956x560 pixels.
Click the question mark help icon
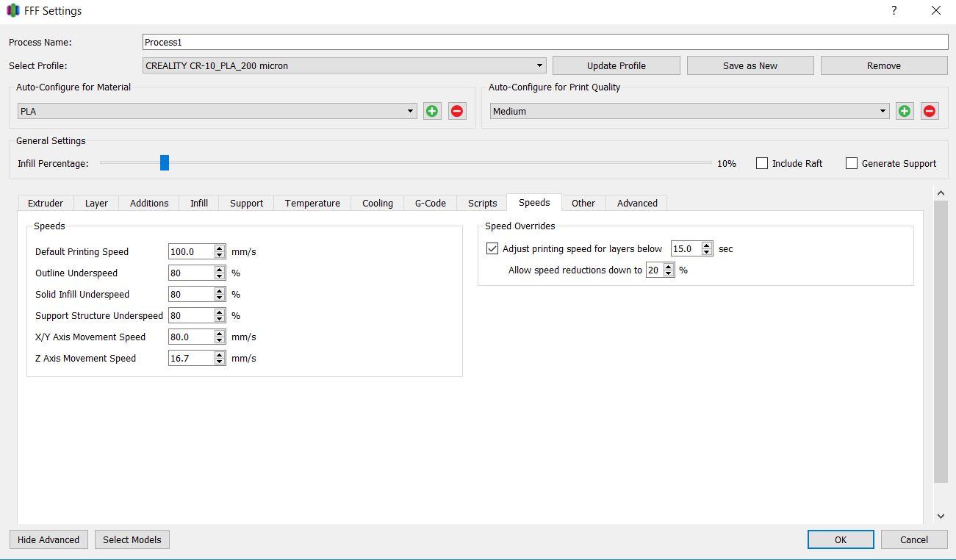coord(894,11)
